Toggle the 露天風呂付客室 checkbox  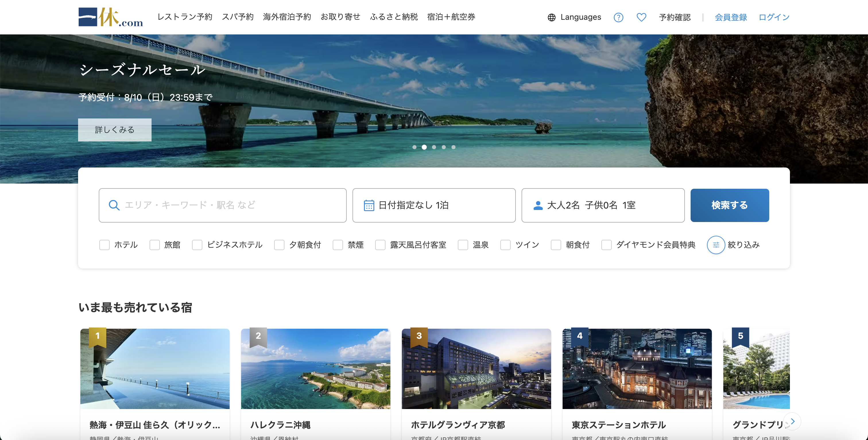click(380, 245)
